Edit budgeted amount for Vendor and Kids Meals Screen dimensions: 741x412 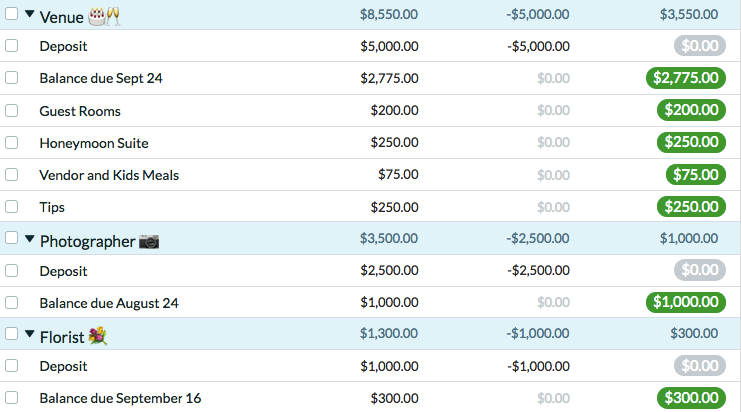click(398, 174)
